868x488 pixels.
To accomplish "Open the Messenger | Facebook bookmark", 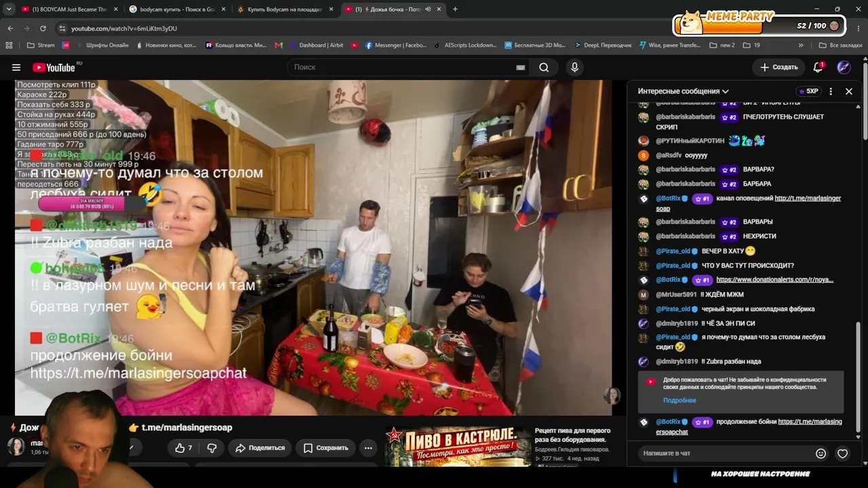I will 396,45.
